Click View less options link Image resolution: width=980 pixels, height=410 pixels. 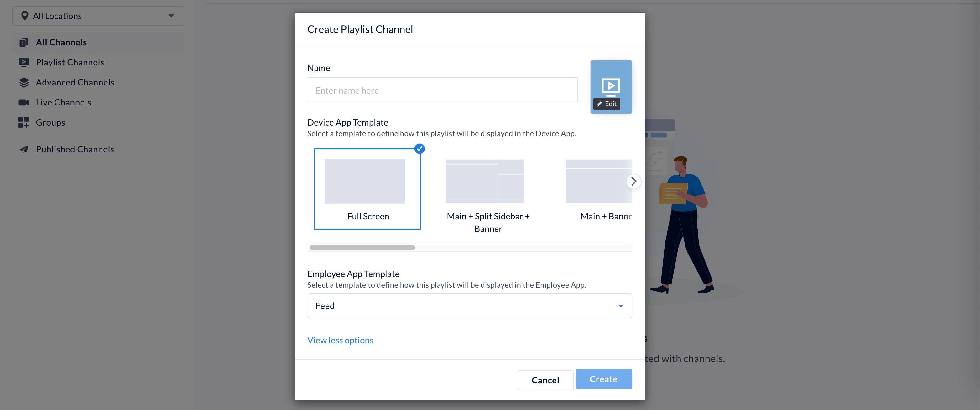click(x=340, y=341)
